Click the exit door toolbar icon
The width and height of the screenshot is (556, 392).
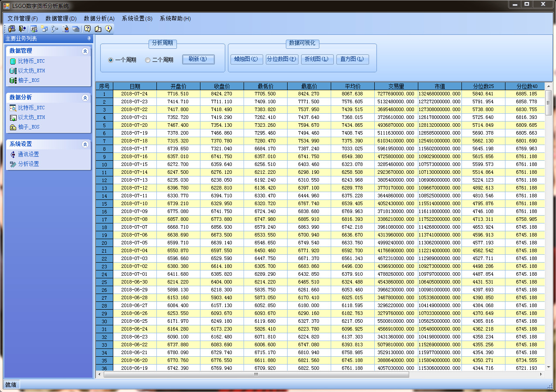(22, 29)
